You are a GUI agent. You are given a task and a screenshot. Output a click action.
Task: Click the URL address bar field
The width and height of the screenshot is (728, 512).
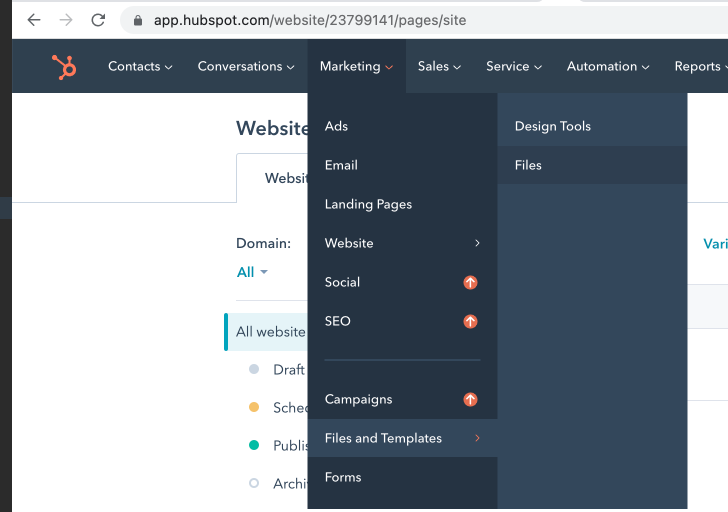(400, 20)
